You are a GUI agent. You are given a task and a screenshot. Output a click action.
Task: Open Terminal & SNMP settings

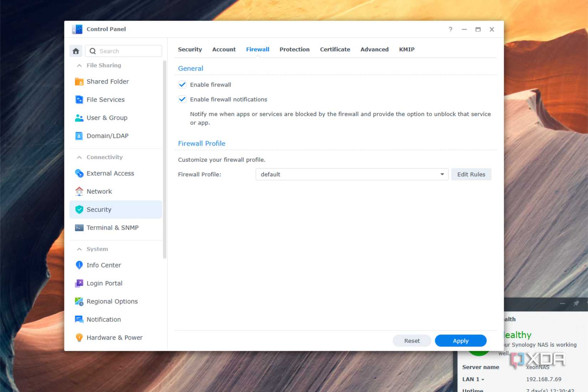coord(116,228)
